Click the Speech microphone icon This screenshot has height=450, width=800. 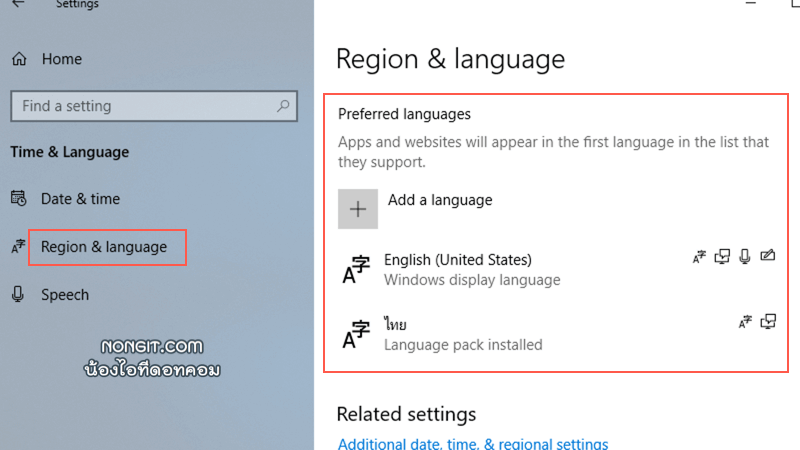[18, 294]
